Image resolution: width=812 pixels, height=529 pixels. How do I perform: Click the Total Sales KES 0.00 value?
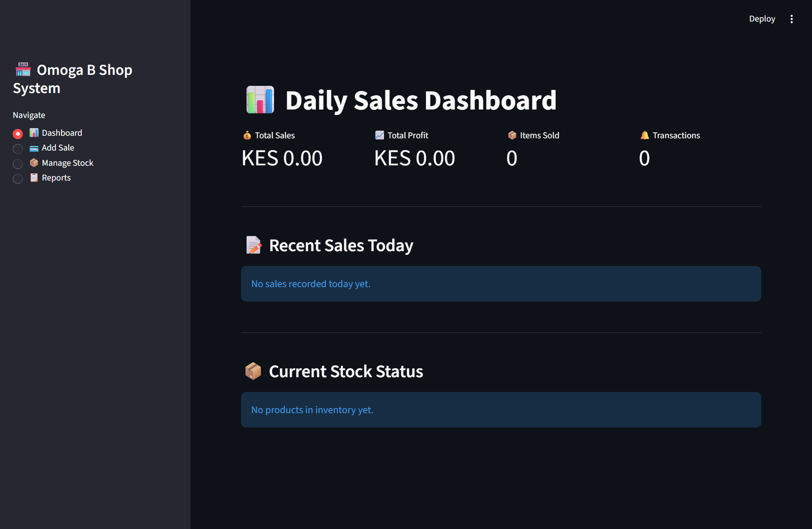282,158
